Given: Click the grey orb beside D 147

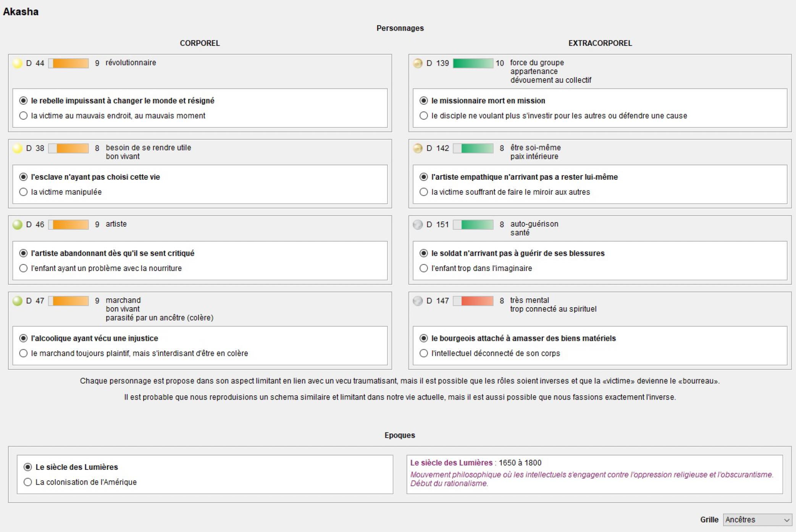Looking at the screenshot, I should click(x=418, y=301).
